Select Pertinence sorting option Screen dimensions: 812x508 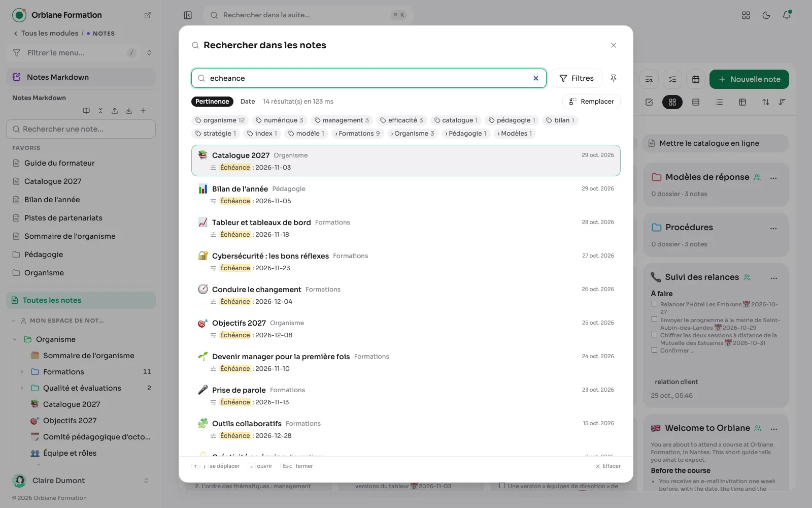(x=212, y=102)
